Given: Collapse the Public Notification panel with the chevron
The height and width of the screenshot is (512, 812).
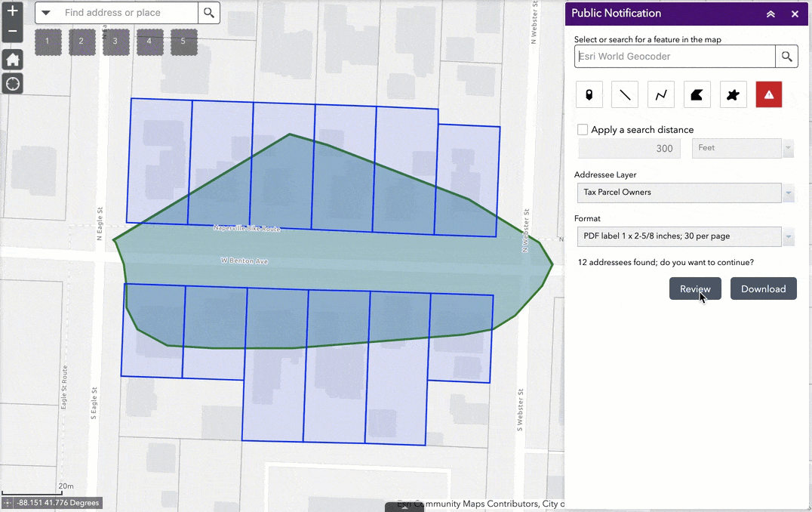Looking at the screenshot, I should 770,13.
